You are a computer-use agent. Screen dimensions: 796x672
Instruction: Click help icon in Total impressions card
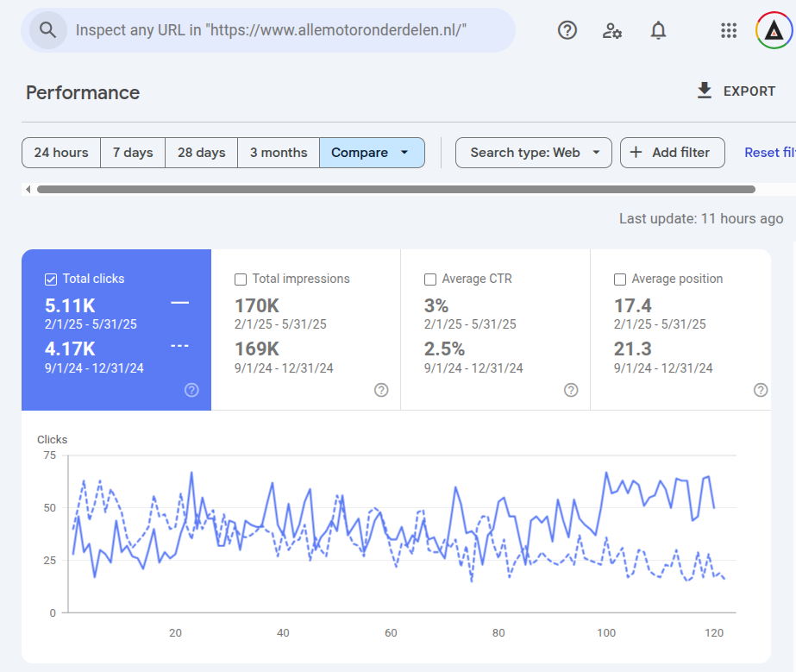[x=381, y=390]
